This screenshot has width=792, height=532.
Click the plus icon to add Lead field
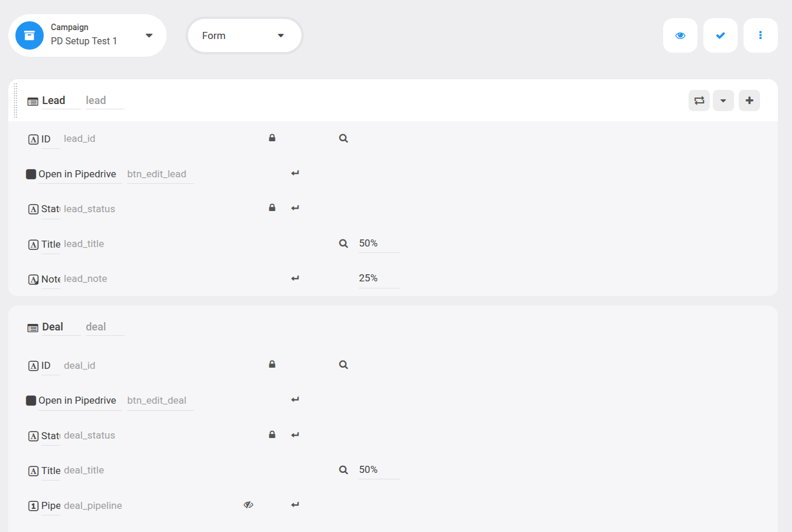[749, 100]
